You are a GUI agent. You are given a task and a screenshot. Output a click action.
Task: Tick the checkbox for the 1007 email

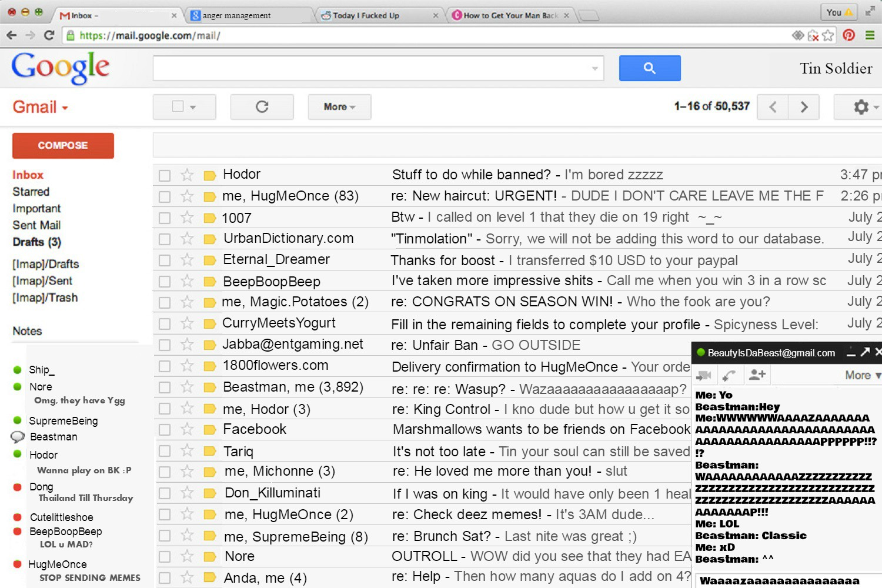pyautogui.click(x=165, y=218)
